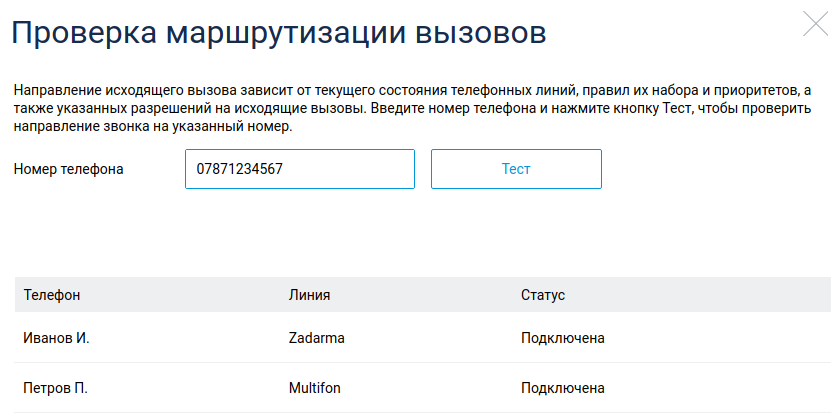Click the Проверка маршрутизации вызовов heading
836x420 pixels.
(278, 32)
